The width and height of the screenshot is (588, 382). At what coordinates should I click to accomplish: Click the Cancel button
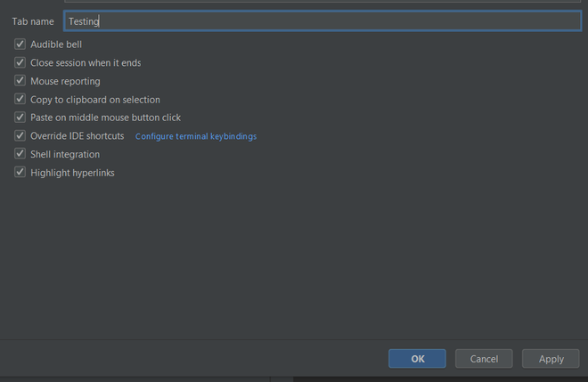coord(484,359)
